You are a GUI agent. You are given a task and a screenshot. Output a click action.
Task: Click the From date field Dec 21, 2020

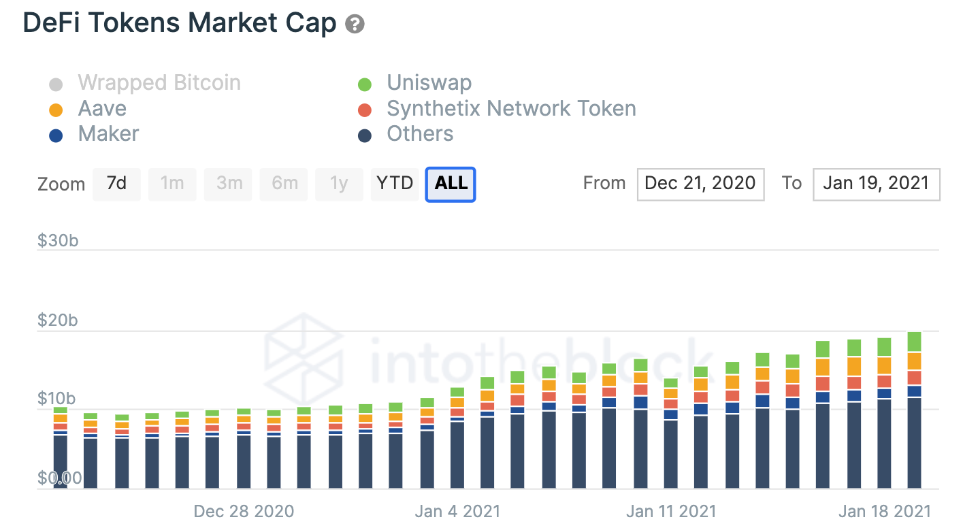700,184
